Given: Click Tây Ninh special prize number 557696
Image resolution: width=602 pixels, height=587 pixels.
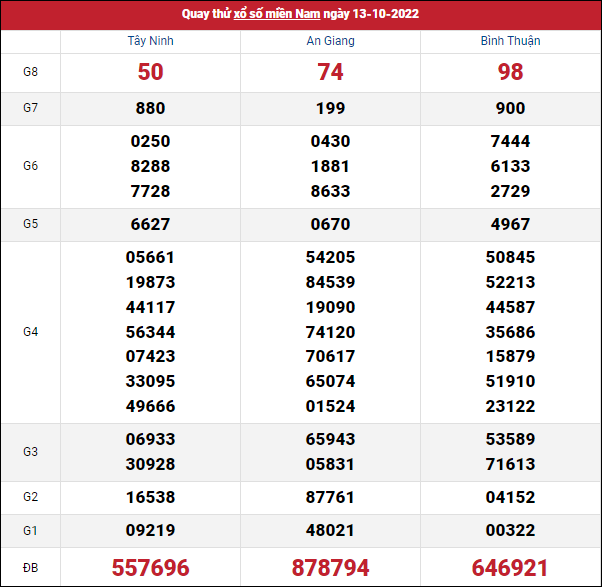Looking at the screenshot, I should click(151, 567).
